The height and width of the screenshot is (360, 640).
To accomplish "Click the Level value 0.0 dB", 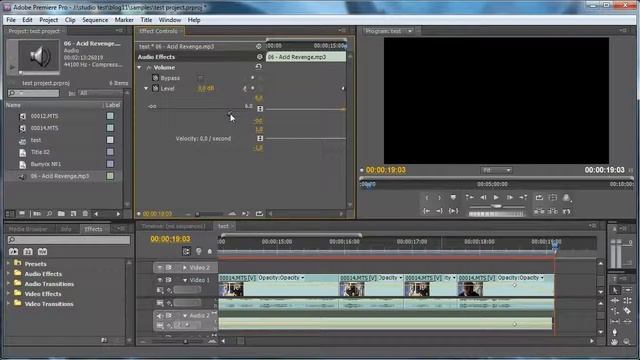I will [x=206, y=88].
